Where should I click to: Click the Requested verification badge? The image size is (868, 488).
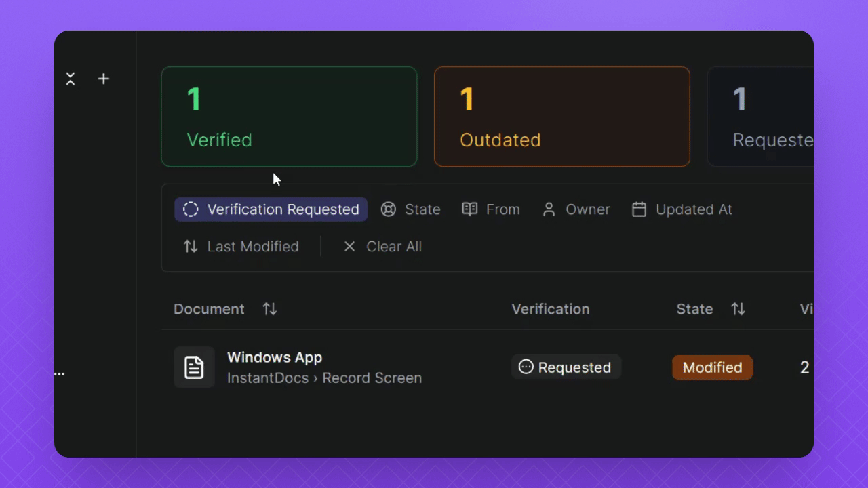[x=566, y=367]
